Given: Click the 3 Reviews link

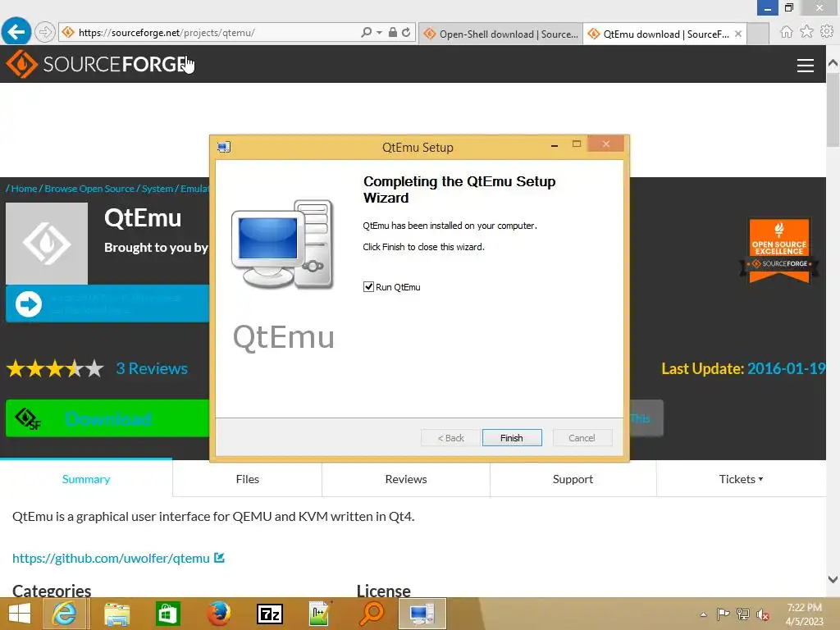Looking at the screenshot, I should tap(152, 368).
